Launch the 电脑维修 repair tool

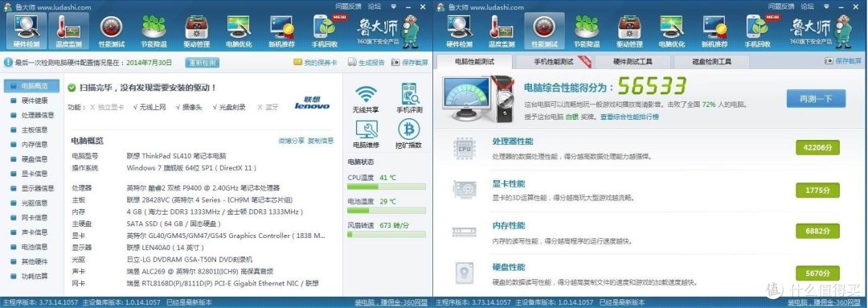(x=366, y=134)
